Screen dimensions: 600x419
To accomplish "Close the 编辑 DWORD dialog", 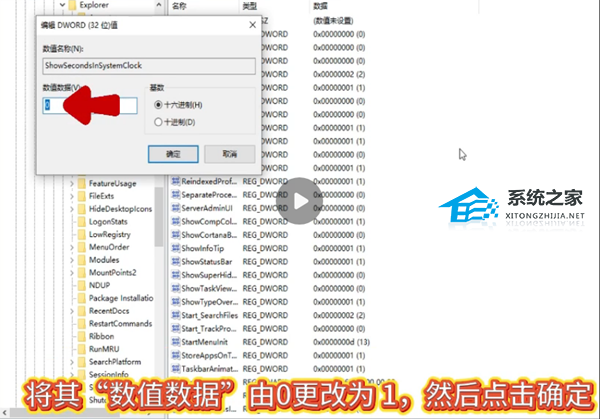I will [x=253, y=25].
